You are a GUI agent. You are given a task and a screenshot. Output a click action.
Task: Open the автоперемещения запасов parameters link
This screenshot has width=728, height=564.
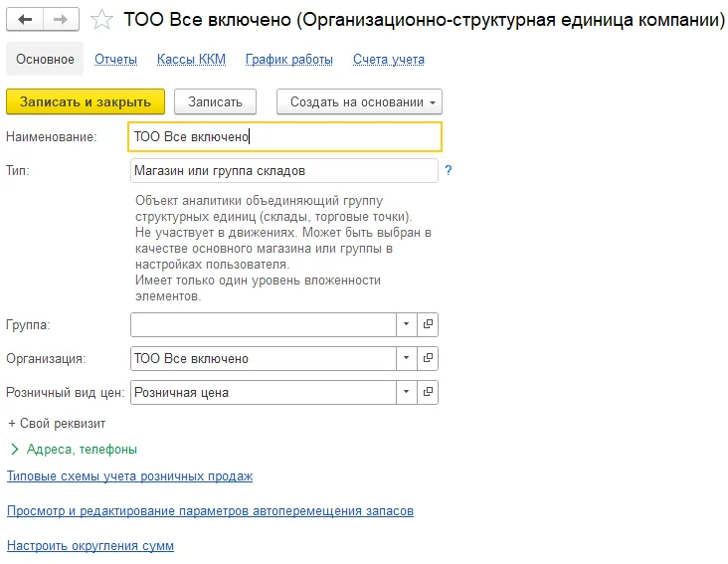210,510
